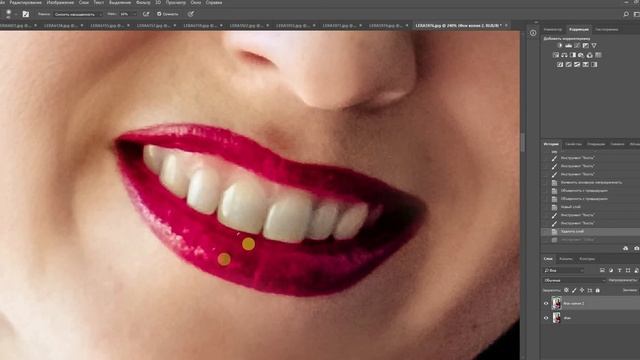Viewport: 640px width, 360px height.
Task: Open layer Непрозрачность opacity field
Action: pyautogui.click(x=624, y=280)
